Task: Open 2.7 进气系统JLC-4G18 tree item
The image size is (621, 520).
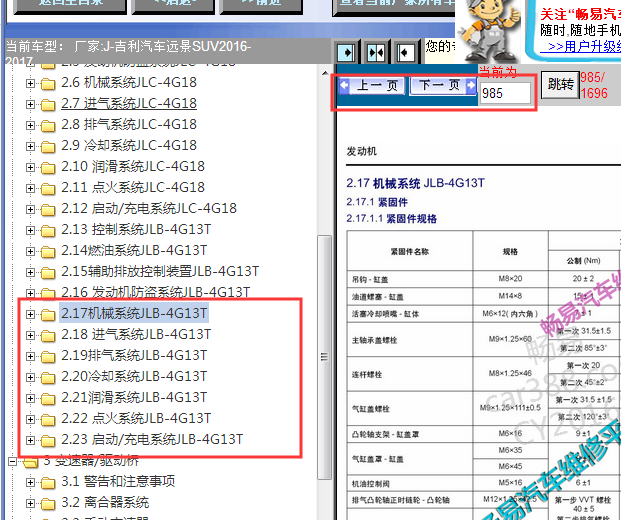Action: pos(129,104)
